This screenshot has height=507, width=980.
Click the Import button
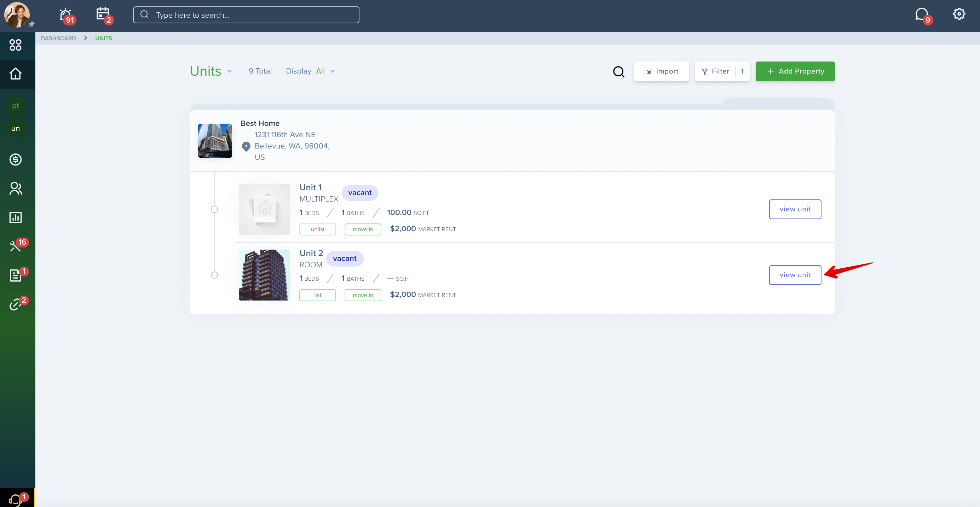(661, 71)
